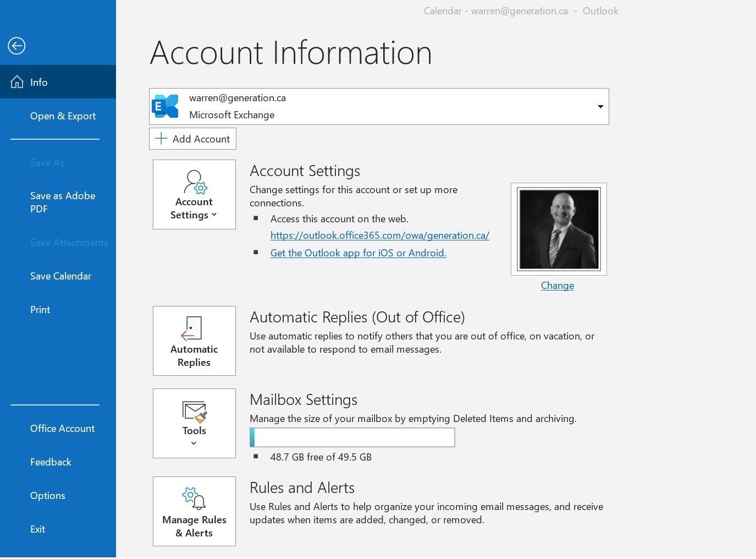Click the Rules and Alerts heading
Viewport: 756px width, 559px height.
click(302, 488)
